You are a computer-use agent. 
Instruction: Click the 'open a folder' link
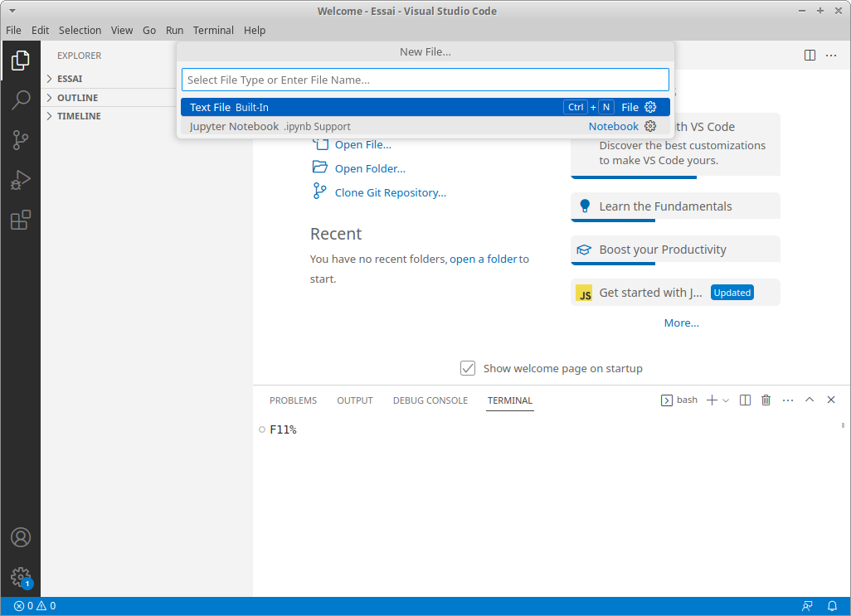[x=483, y=259]
